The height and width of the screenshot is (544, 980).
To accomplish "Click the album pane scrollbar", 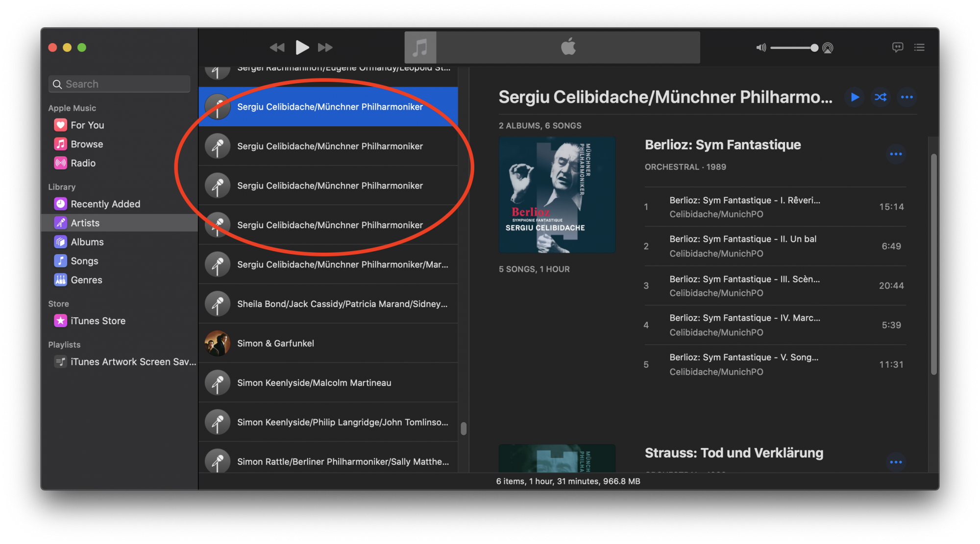I will [x=934, y=264].
